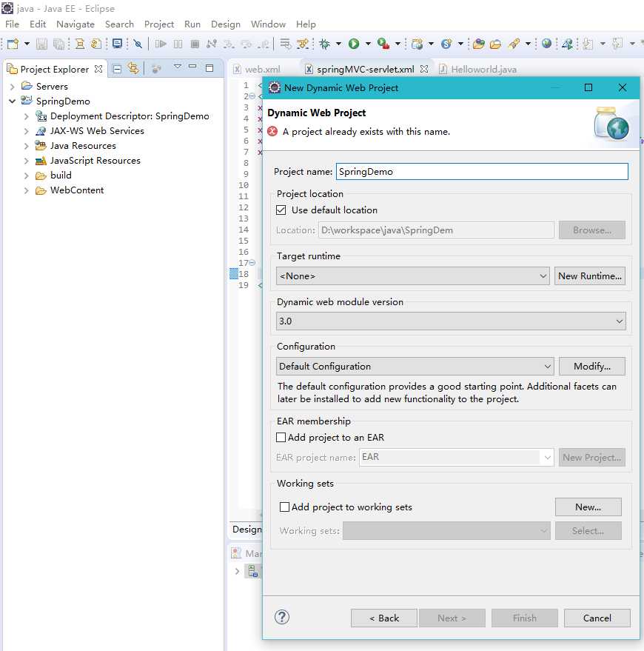Open the Run dropdown arrow
Image resolution: width=644 pixels, height=651 pixels.
point(368,44)
